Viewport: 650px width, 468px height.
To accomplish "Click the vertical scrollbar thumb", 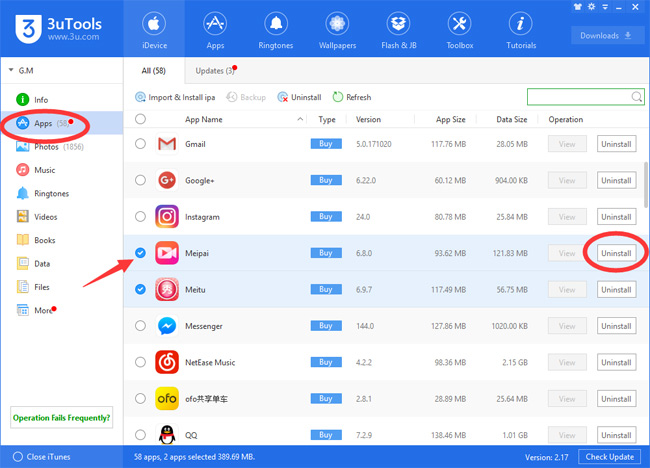I will pyautogui.click(x=645, y=184).
